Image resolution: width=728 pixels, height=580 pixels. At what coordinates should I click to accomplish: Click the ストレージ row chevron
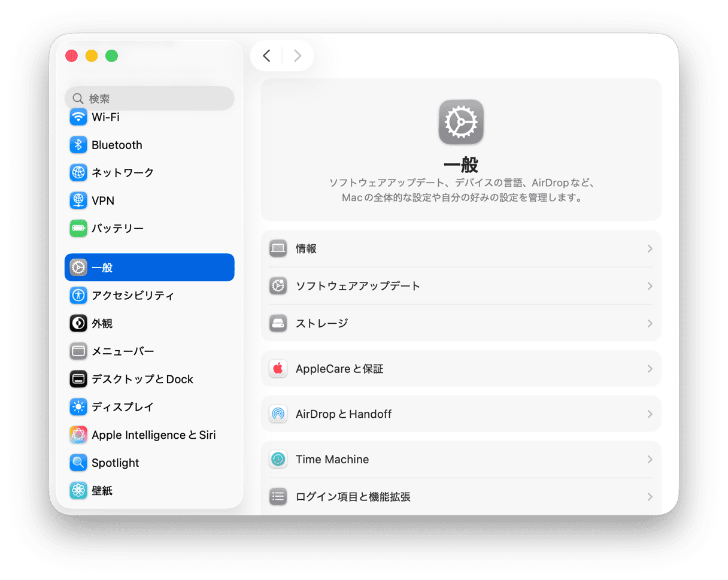(x=650, y=323)
